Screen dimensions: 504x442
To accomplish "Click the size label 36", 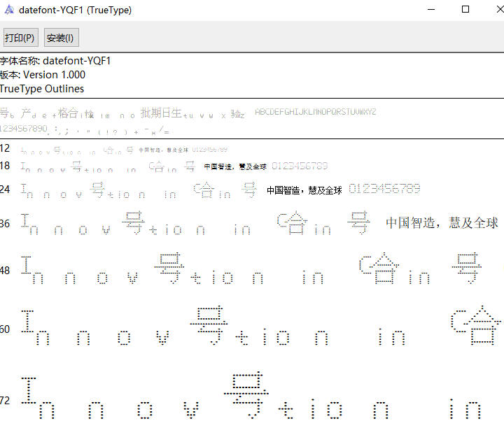I will [5, 224].
